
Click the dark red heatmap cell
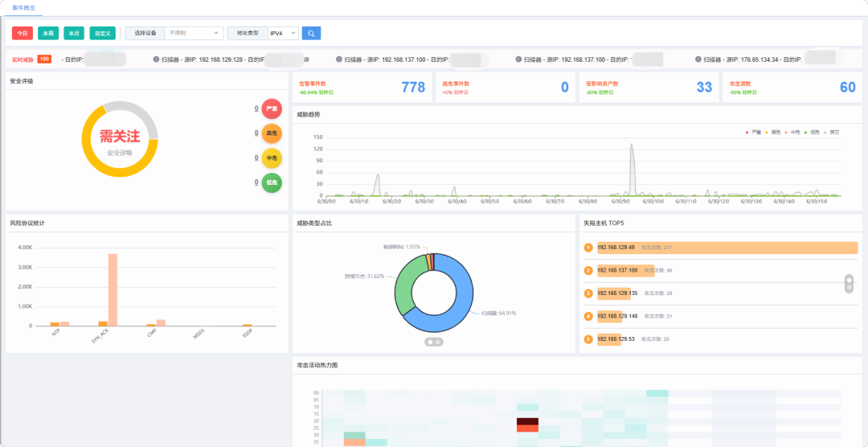click(x=527, y=421)
